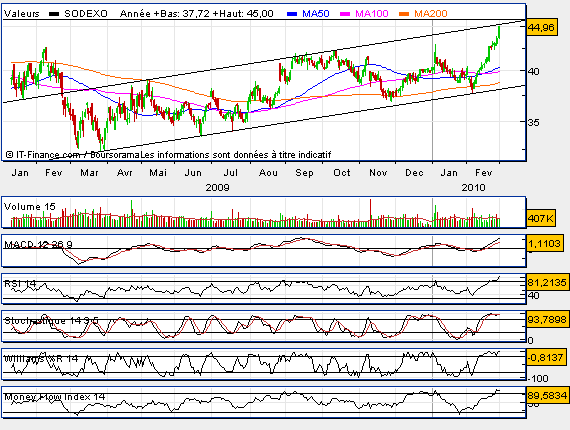This screenshot has height=430, width=570.
Task: Click the MA200 legend label
Action: tap(431, 13)
